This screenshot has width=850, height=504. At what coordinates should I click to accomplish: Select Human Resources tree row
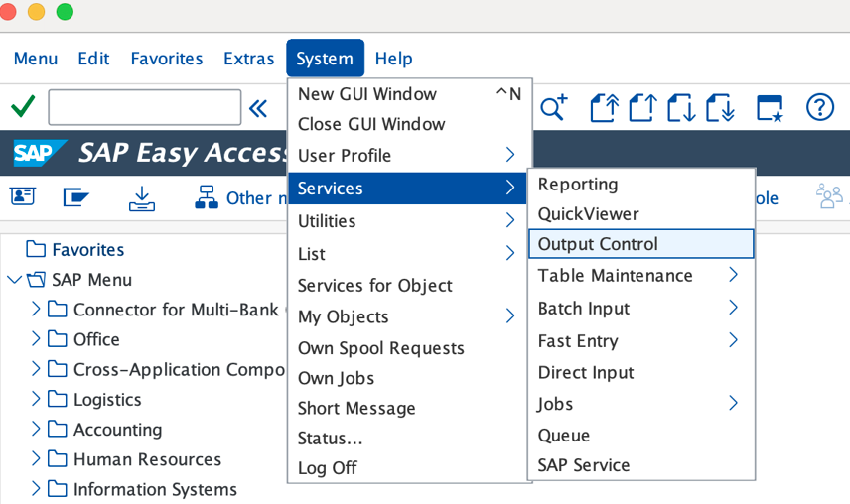click(147, 459)
